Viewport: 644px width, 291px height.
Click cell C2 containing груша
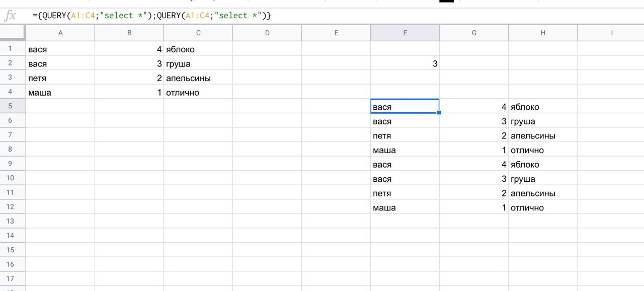click(x=198, y=64)
